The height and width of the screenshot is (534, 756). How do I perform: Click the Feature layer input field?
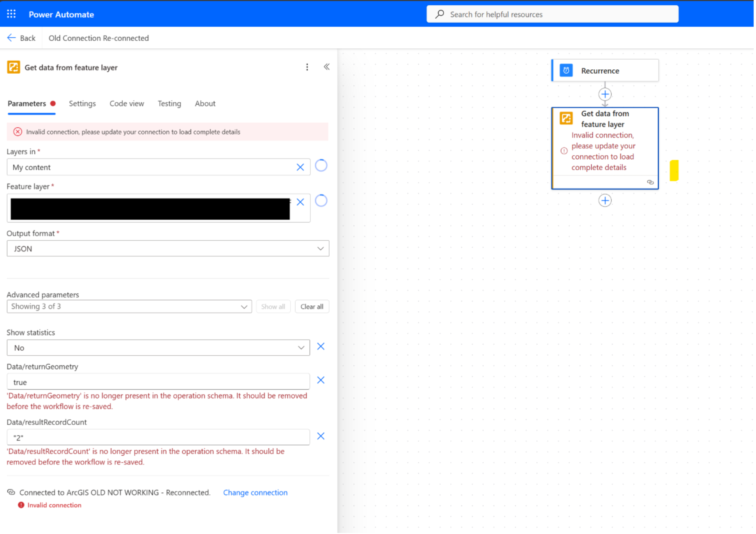(x=159, y=208)
